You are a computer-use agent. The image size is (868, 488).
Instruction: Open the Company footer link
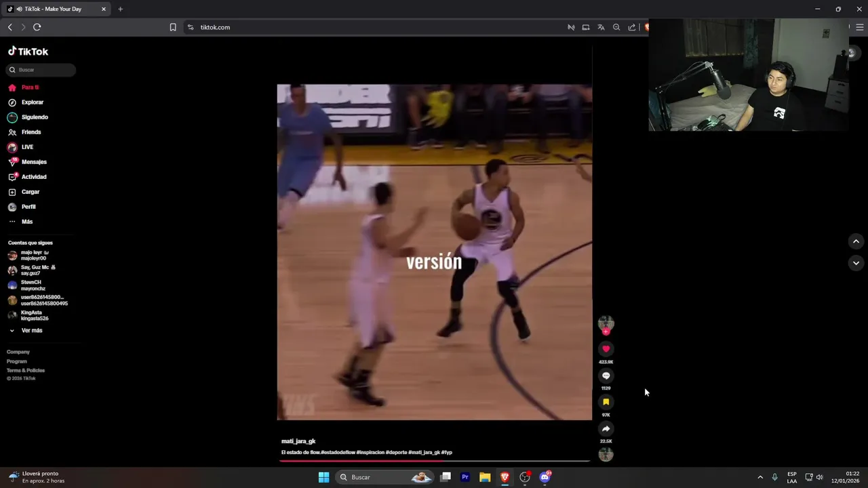click(18, 352)
